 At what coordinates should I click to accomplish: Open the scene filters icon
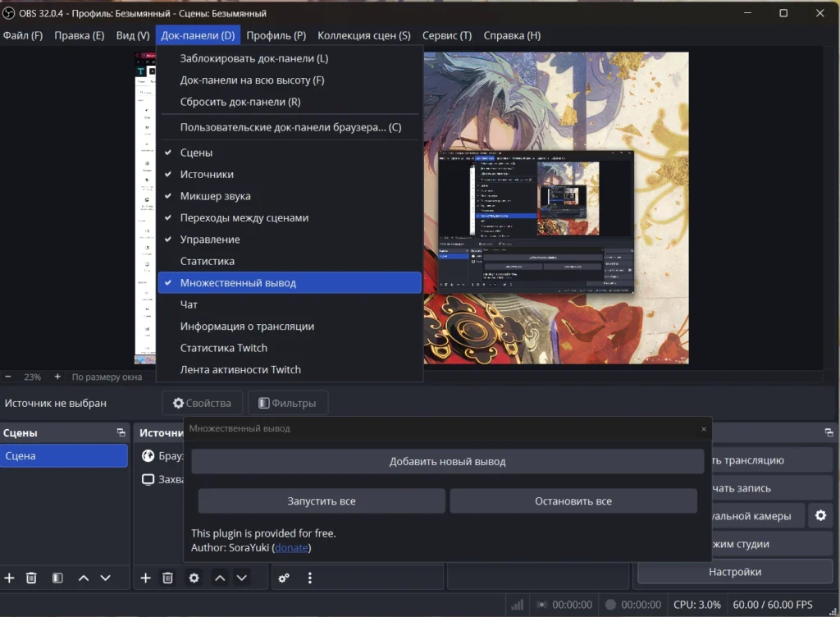coord(57,578)
